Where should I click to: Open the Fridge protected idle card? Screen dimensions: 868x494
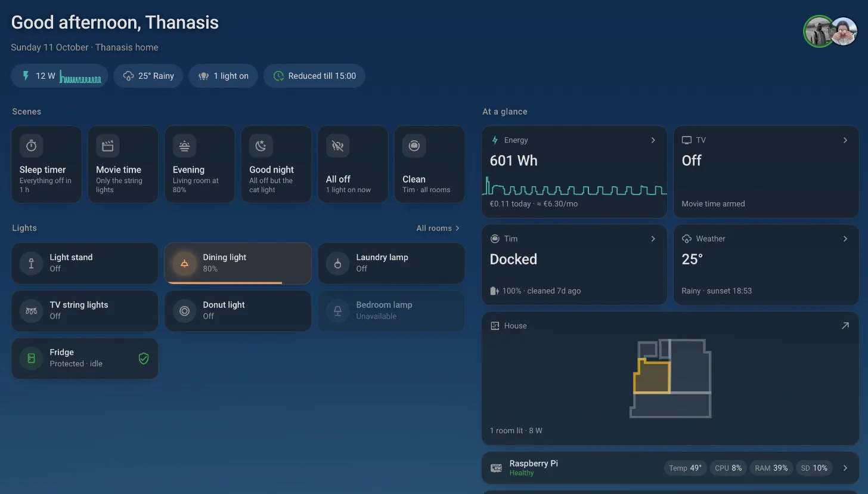coord(85,359)
